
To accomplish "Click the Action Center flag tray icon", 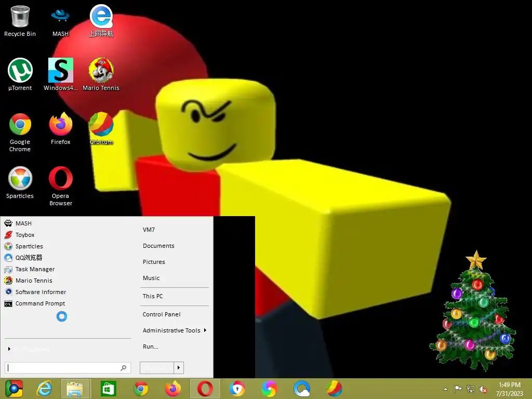I will point(458,389).
